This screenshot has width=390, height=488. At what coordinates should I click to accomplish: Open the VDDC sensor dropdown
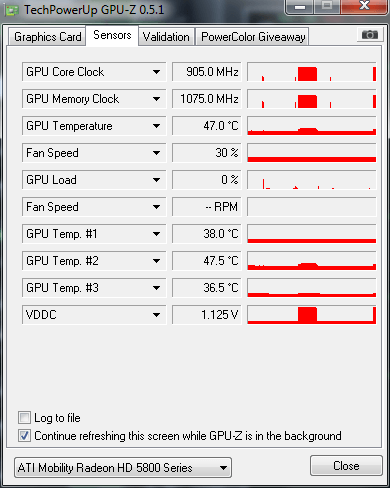point(156,315)
